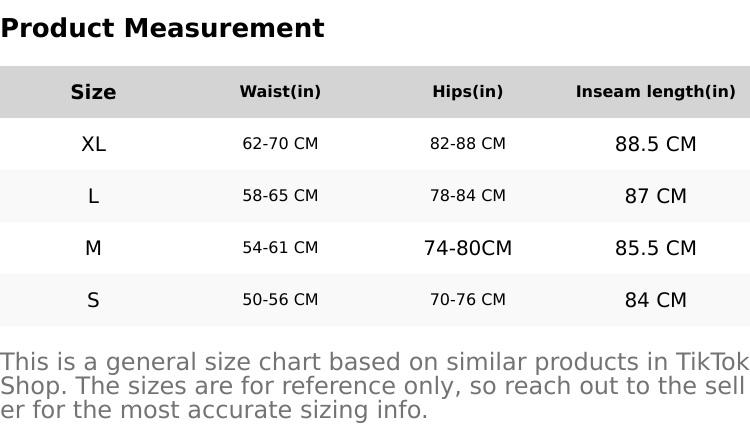Click the 54-61 CM waist value
This screenshot has width=750, height=446.
tap(280, 248)
